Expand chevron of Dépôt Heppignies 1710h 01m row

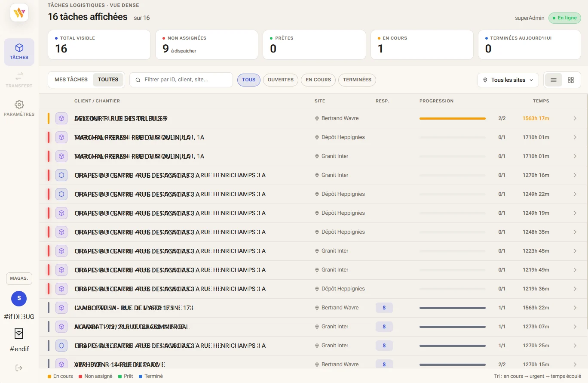(575, 137)
